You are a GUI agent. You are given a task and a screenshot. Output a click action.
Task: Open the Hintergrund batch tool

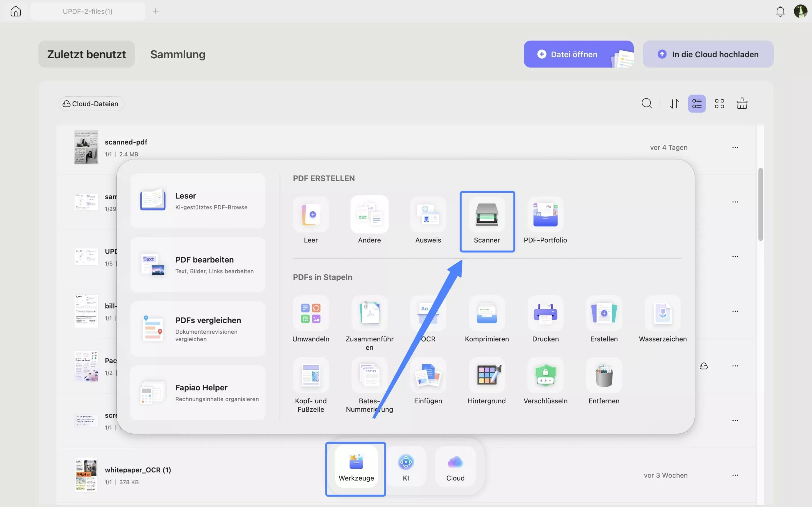coord(487,375)
